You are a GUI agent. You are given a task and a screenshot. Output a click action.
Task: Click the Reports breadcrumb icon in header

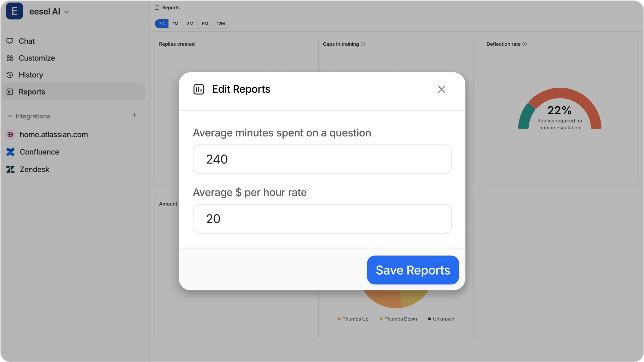157,8
